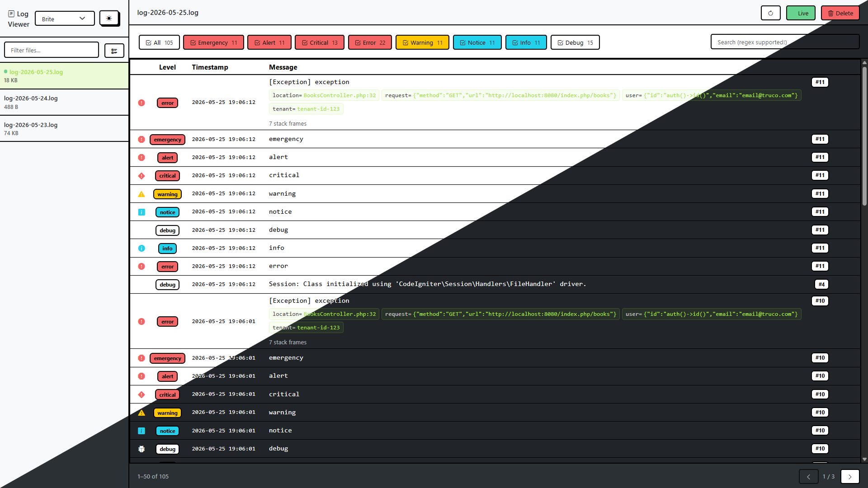Click the Live button
Viewport: 868px width, 488px height.
pyautogui.click(x=801, y=13)
